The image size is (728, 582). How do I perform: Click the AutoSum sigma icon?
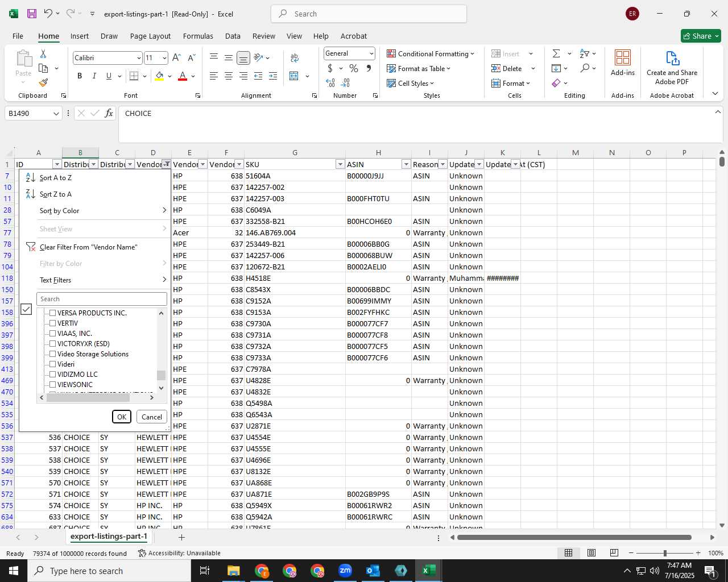tap(556, 53)
